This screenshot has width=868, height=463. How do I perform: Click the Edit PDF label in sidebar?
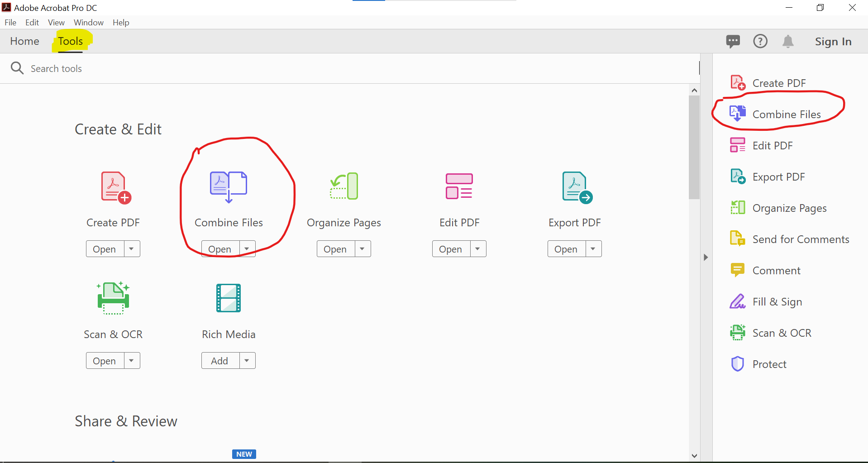pyautogui.click(x=773, y=145)
